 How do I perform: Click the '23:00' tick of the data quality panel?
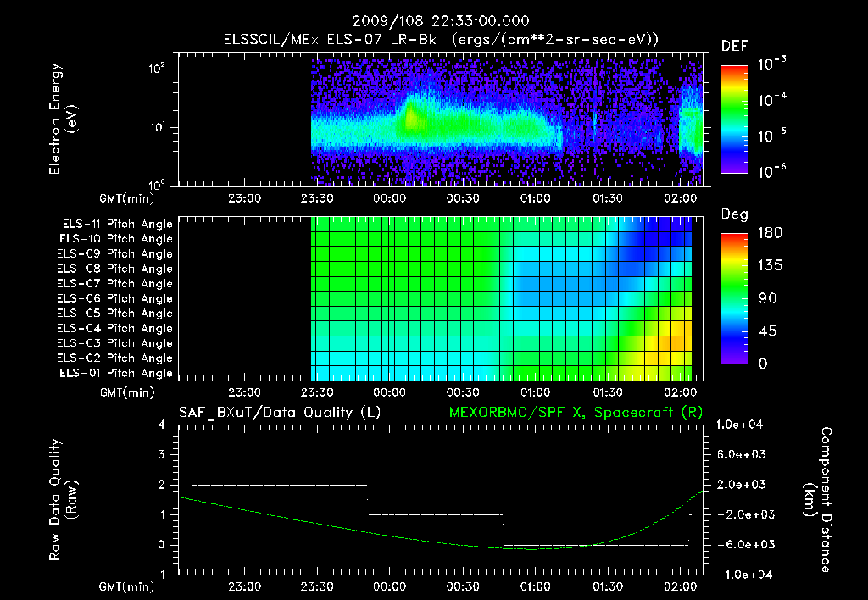tap(245, 586)
